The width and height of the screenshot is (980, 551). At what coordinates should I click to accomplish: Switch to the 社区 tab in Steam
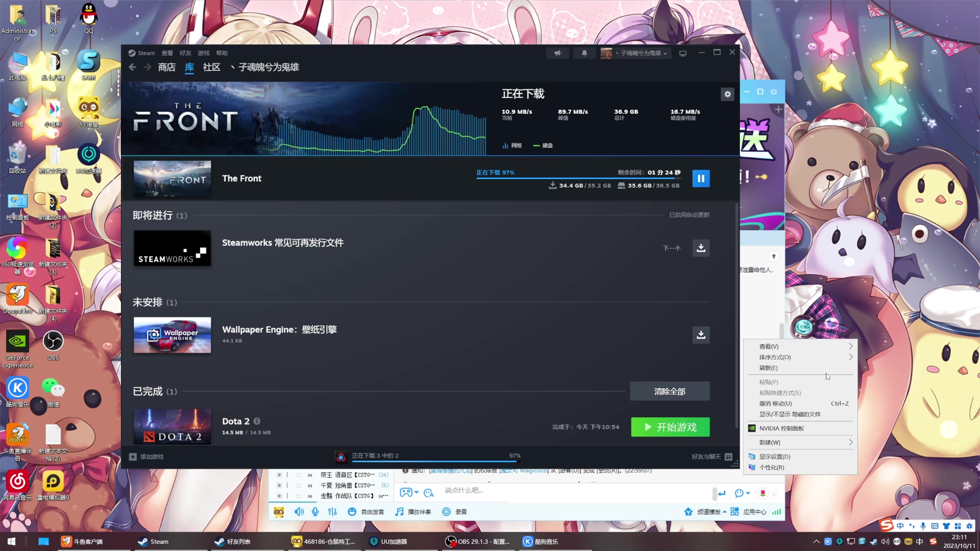(211, 67)
